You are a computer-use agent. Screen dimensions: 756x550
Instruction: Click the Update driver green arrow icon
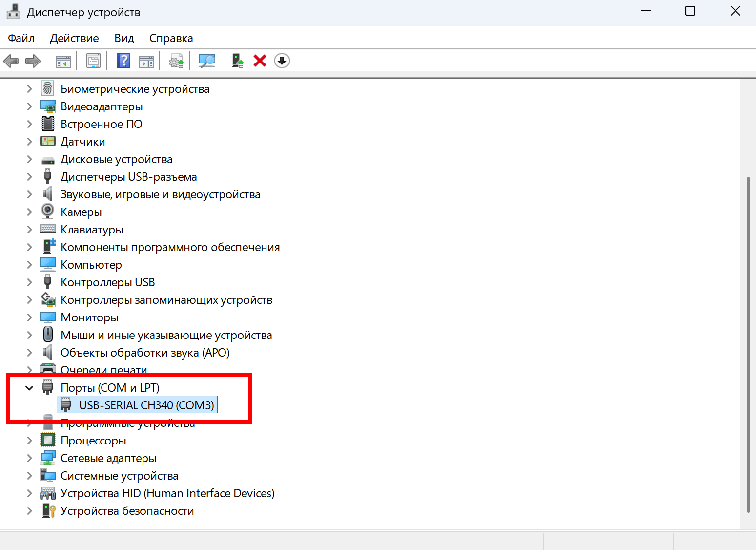coord(238,61)
